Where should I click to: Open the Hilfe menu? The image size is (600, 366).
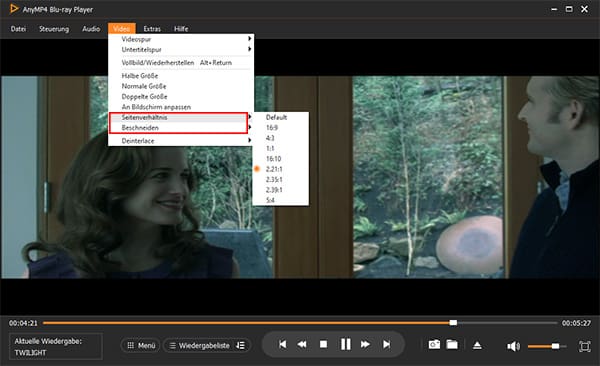(181, 29)
